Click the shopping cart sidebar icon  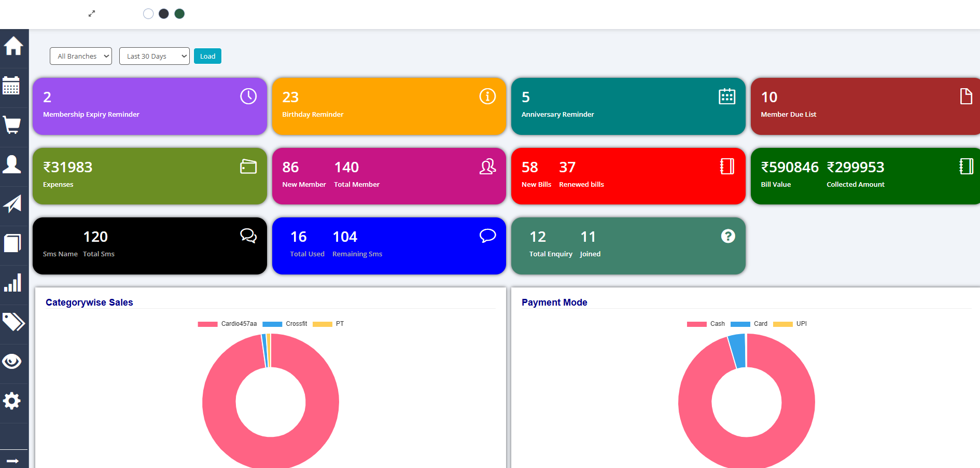pyautogui.click(x=12, y=125)
